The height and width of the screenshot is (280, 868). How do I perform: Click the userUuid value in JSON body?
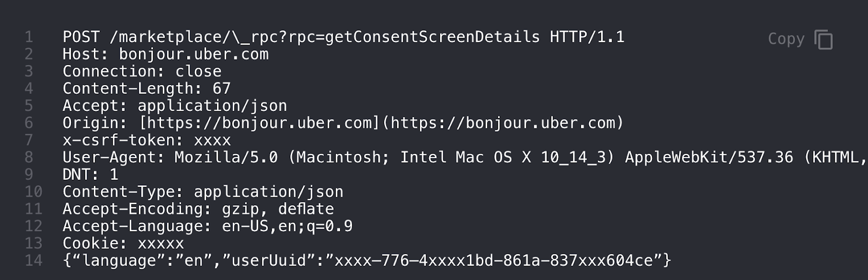[493, 261]
